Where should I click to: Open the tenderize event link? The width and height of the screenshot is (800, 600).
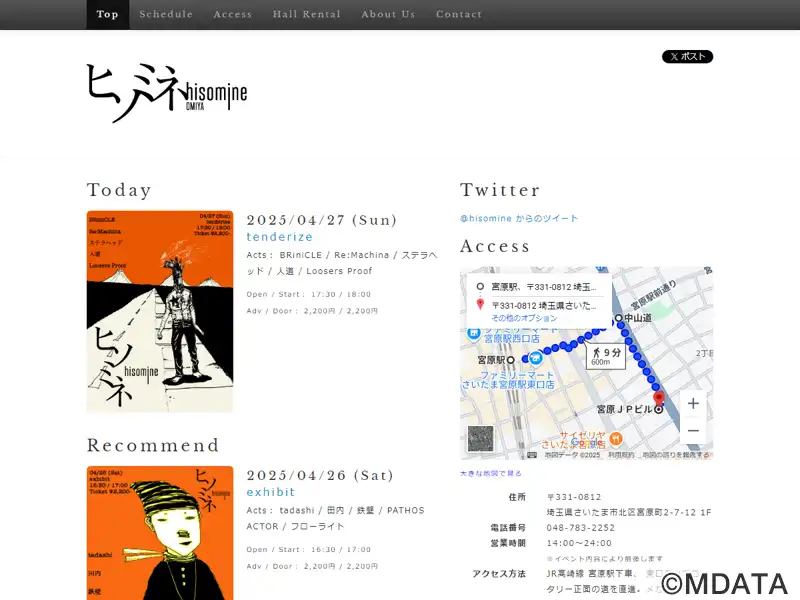point(280,237)
